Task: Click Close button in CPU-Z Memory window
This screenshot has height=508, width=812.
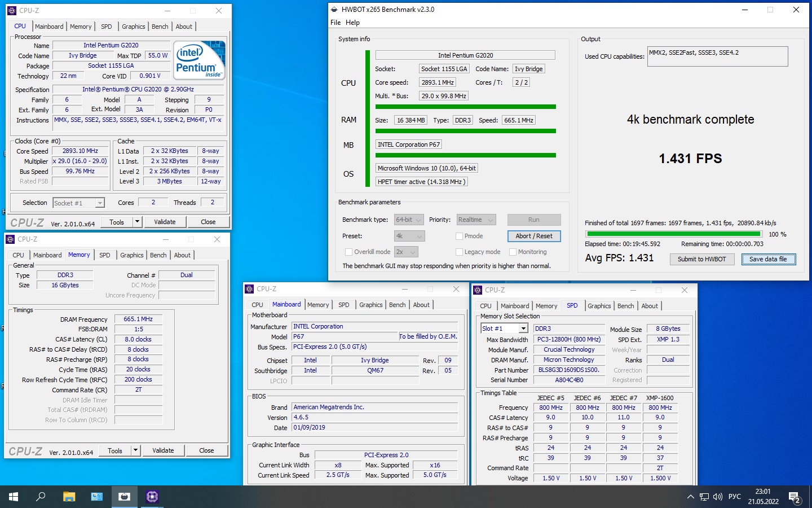Action: pyautogui.click(x=206, y=450)
